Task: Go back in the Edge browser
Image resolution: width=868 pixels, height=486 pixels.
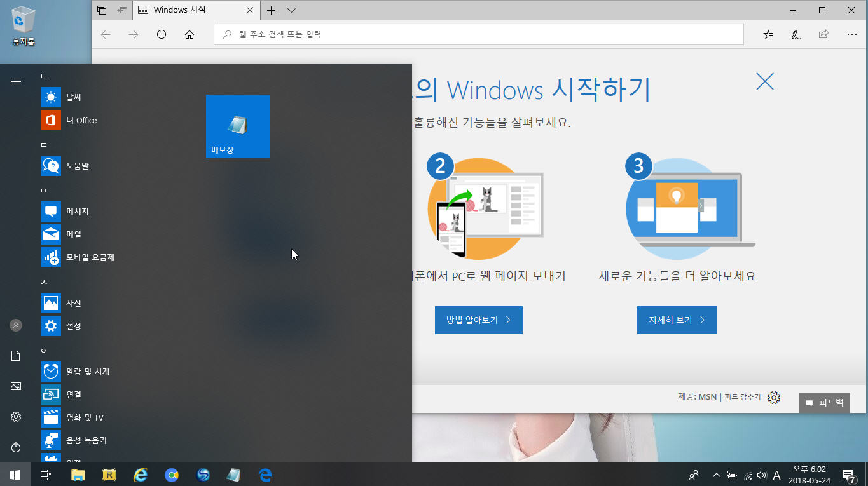Action: pyautogui.click(x=106, y=34)
